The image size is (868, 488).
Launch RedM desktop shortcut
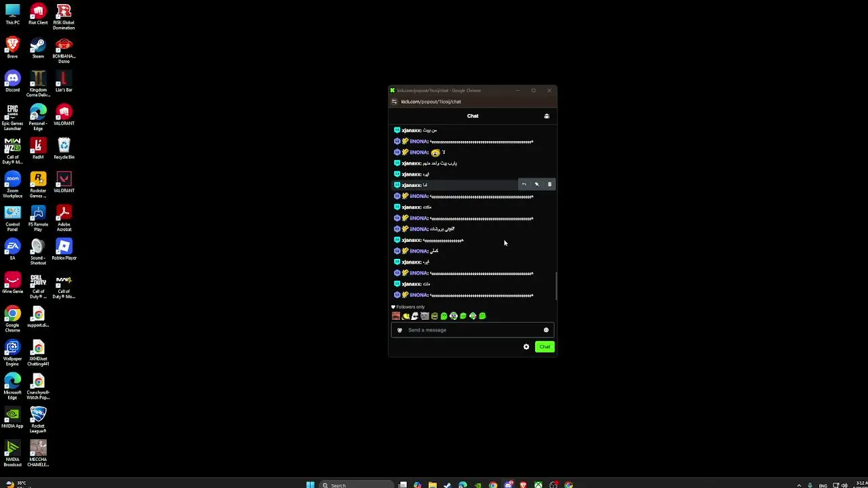[38, 148]
